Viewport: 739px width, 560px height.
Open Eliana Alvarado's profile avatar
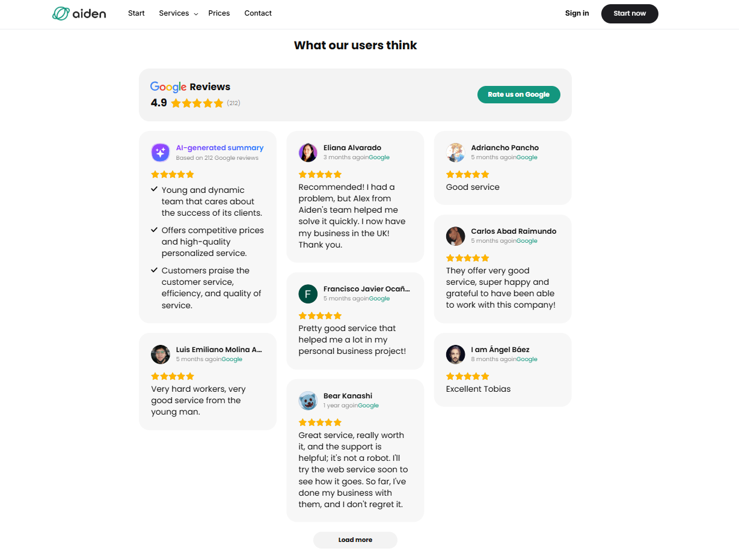click(308, 153)
